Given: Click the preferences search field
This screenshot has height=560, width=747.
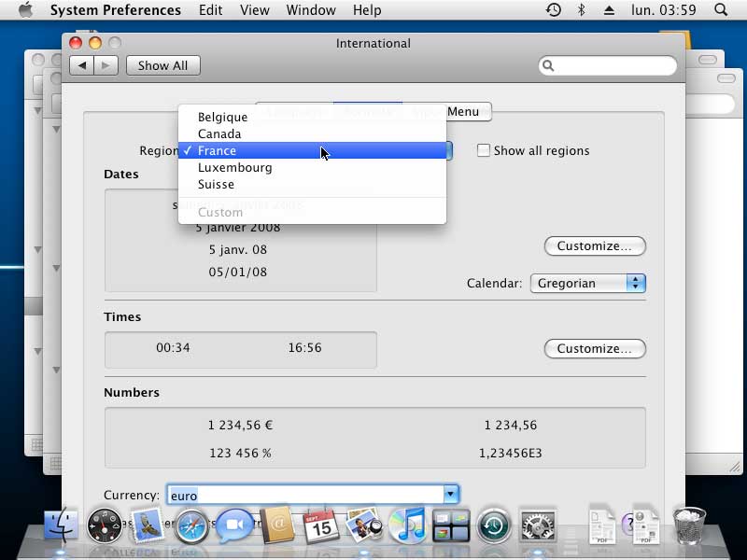Looking at the screenshot, I should [x=608, y=65].
